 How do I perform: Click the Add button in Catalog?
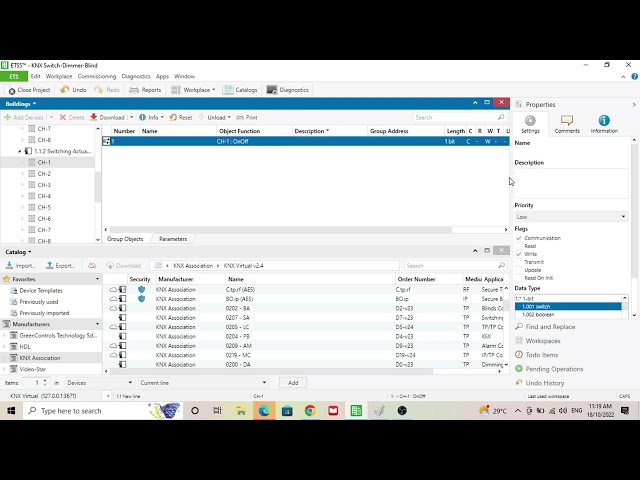[293, 383]
